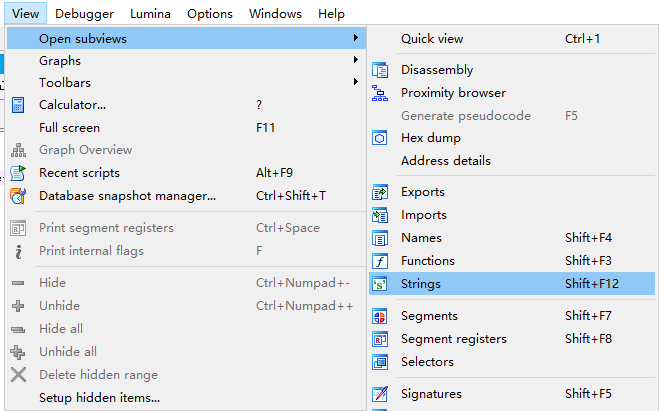Screen dimensions: 659x411
Task: Click the Functions icon
Action: (380, 261)
